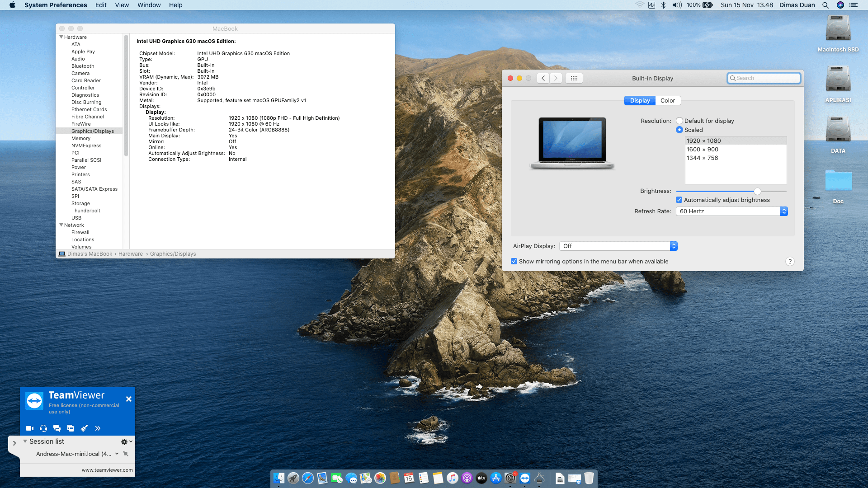868x488 pixels.
Task: Click the help question mark button
Action: coord(790,262)
